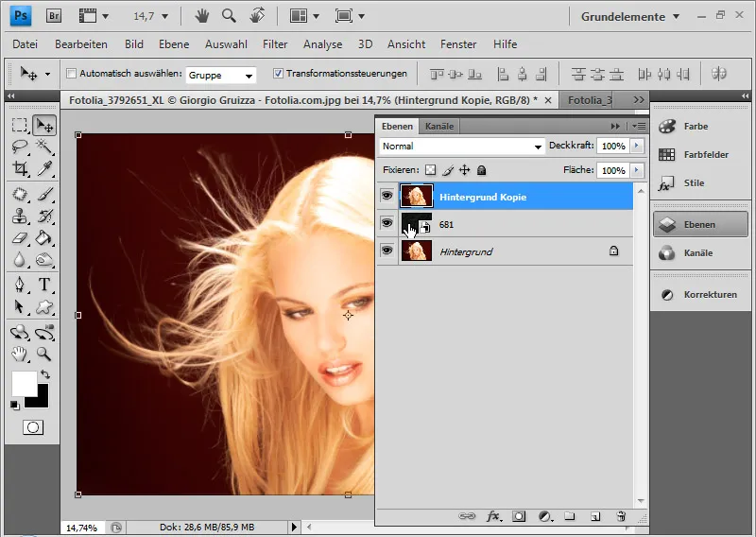Open the Bearbeiten menu
This screenshot has height=537, width=756.
pos(81,43)
